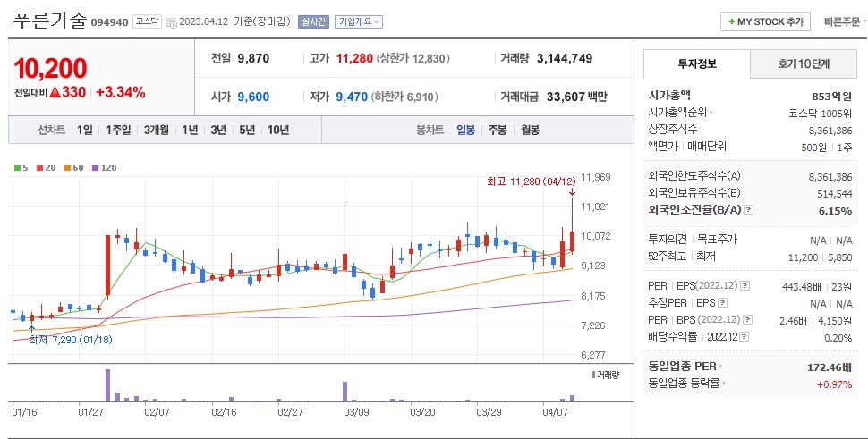The width and height of the screenshot is (868, 439).
Task: Click the largest volume bar near 01/27
Action: [107, 385]
